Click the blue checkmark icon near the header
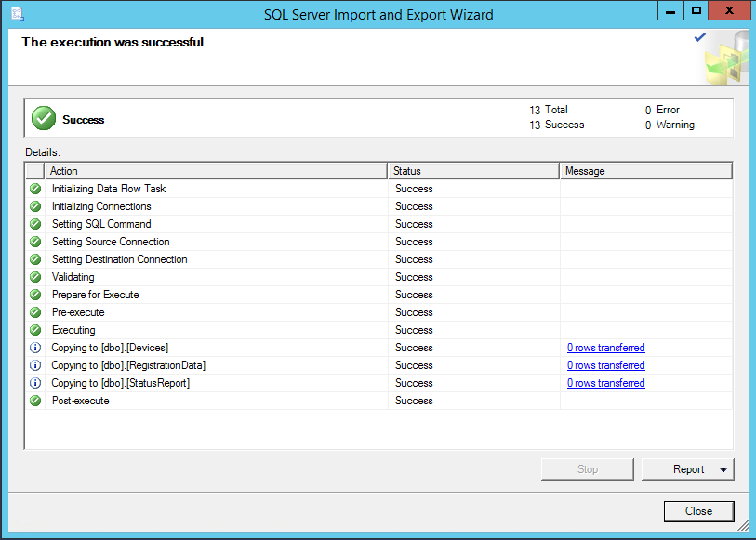This screenshot has width=756, height=540. [x=700, y=37]
